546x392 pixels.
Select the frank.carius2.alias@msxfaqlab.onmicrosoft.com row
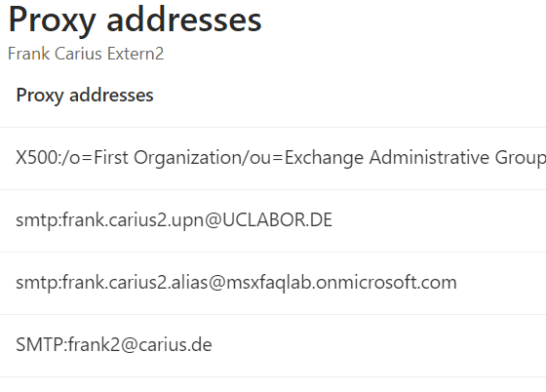273,283
